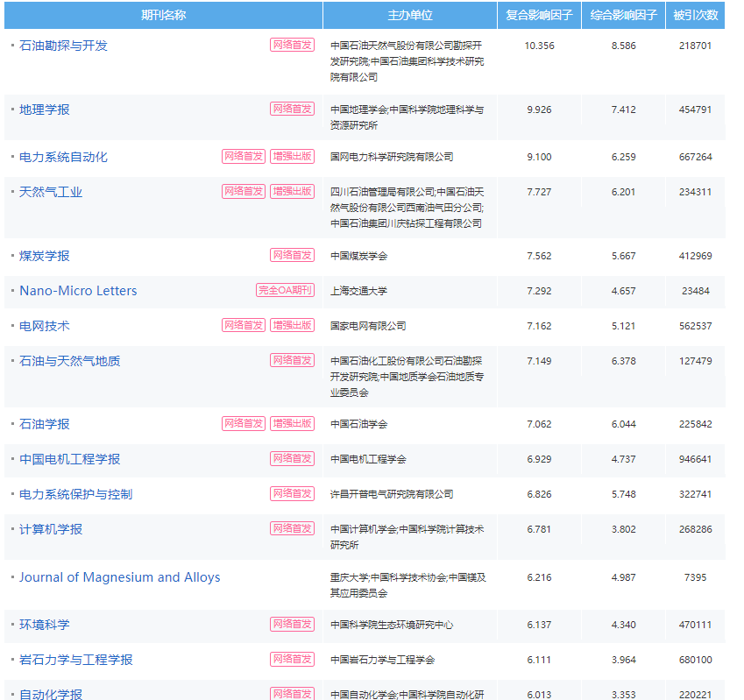Viewport: 744px width, 700px height.
Task: Select citation count 667264
Action: click(695, 157)
